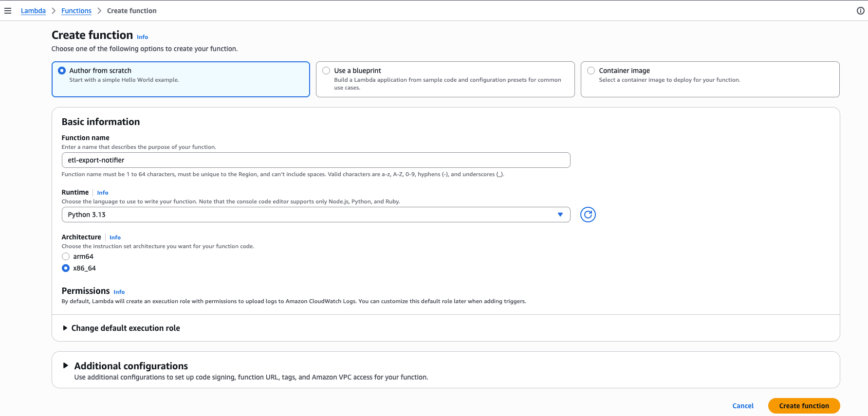Expand Change default execution role
The width and height of the screenshot is (868, 416).
(x=121, y=328)
